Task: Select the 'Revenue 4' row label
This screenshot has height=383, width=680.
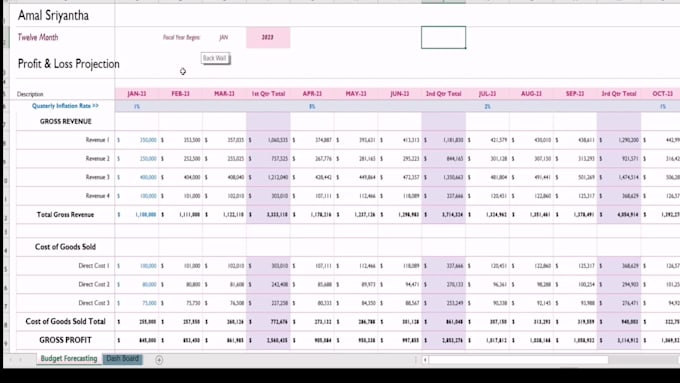Action: [98, 196]
